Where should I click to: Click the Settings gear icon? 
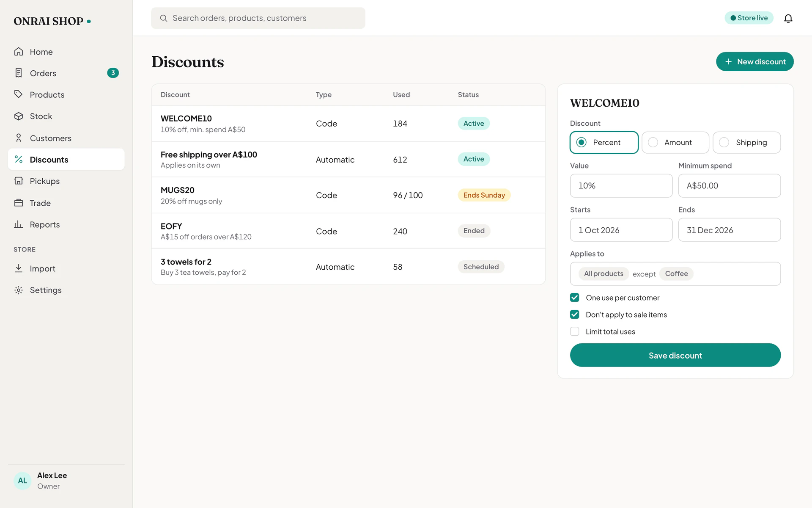(x=19, y=290)
